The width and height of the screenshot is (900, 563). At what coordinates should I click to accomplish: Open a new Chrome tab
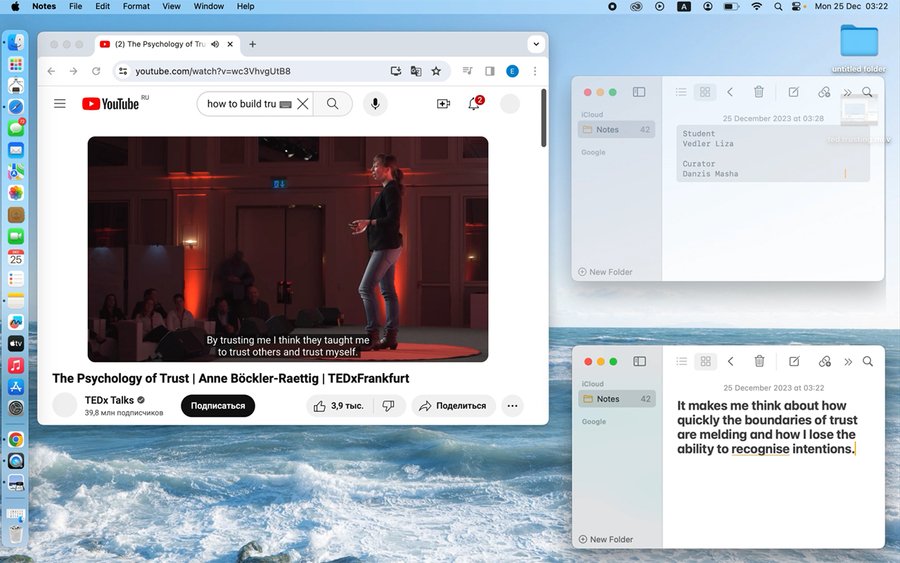[x=252, y=44]
